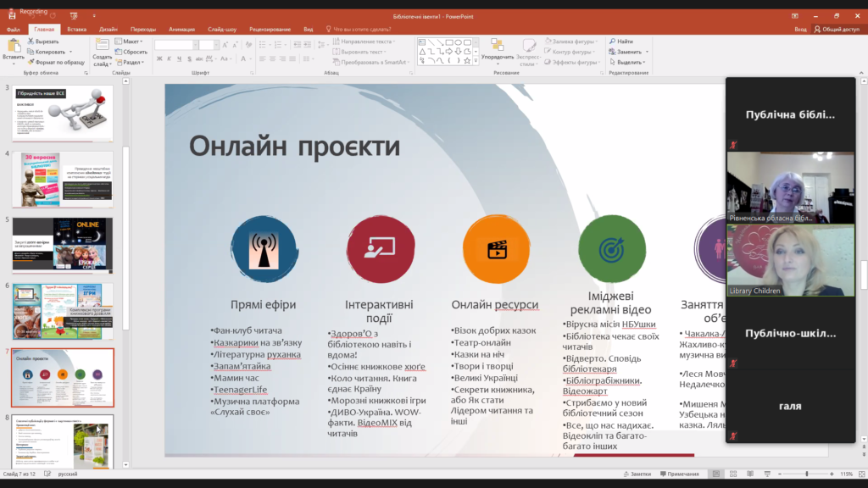Select slide 5 thumbnail in slide panel
The width and height of the screenshot is (868, 488).
62,244
